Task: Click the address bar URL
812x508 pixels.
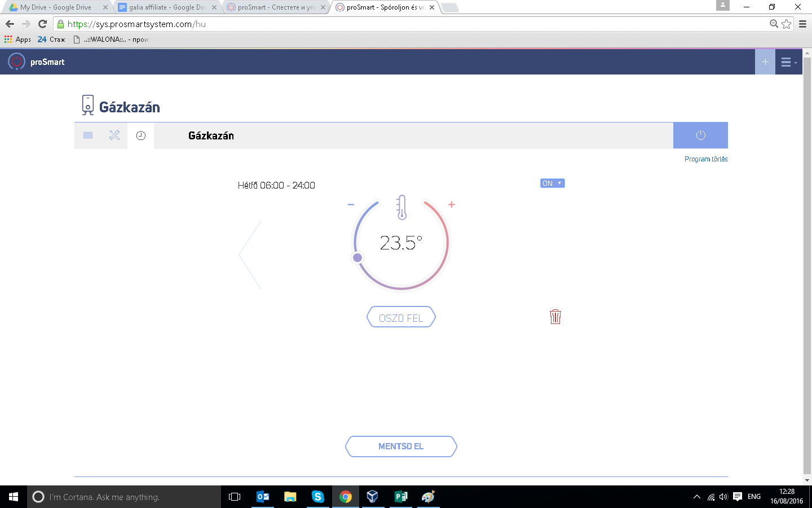Action: tap(136, 24)
